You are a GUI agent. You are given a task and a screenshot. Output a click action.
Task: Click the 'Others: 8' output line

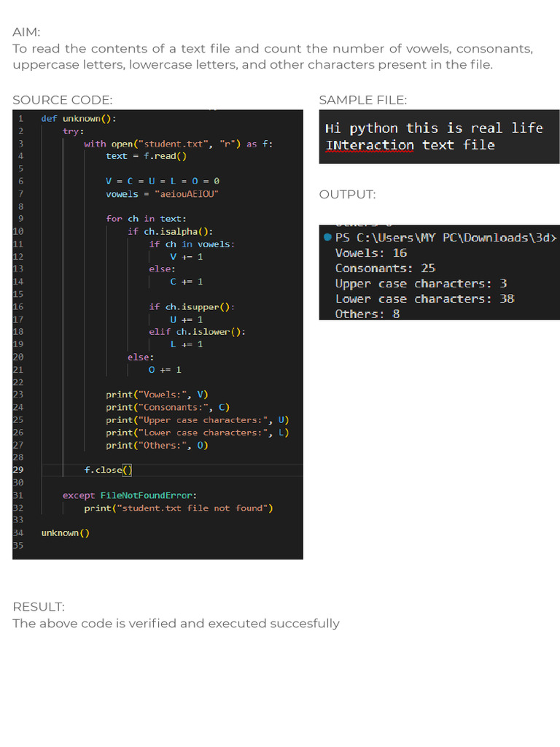point(367,314)
